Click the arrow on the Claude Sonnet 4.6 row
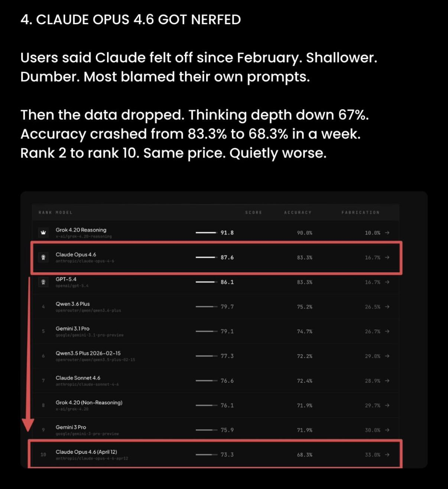This screenshot has height=489, width=448. (x=387, y=381)
